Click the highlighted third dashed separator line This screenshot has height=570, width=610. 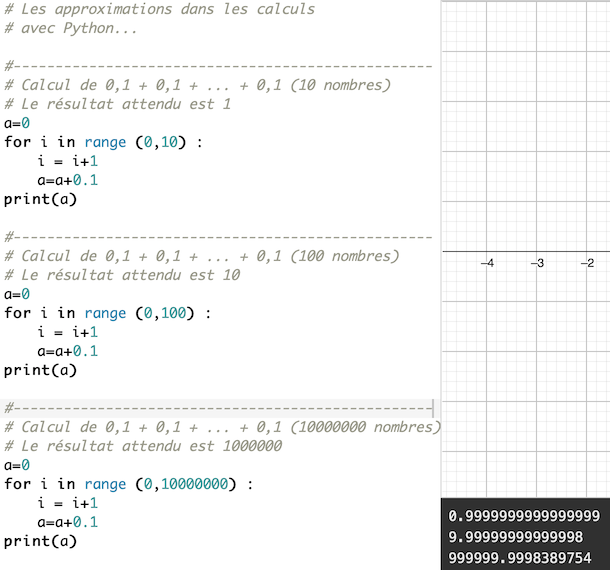[x=218, y=408]
